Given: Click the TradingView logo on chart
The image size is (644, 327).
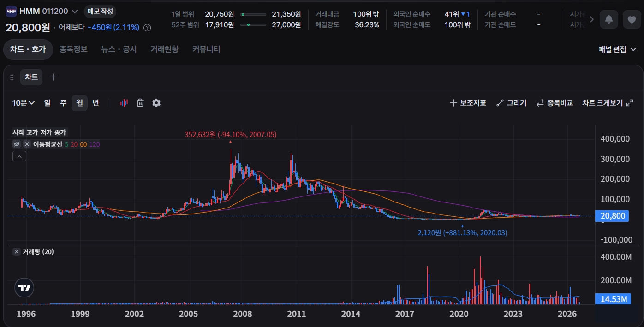Looking at the screenshot, I should [24, 288].
